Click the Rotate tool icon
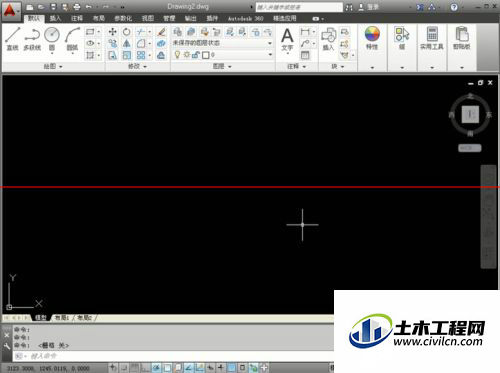 tap(127, 32)
